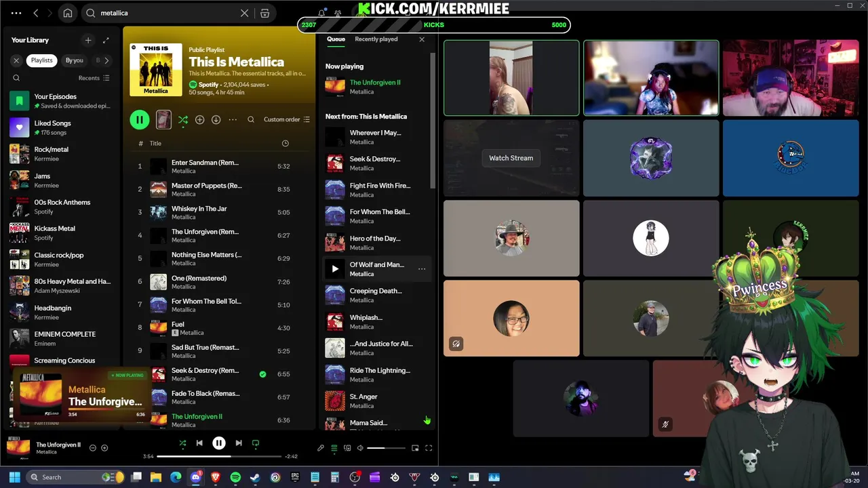Close the queue panel
The height and width of the screenshot is (488, 868).
tap(422, 39)
